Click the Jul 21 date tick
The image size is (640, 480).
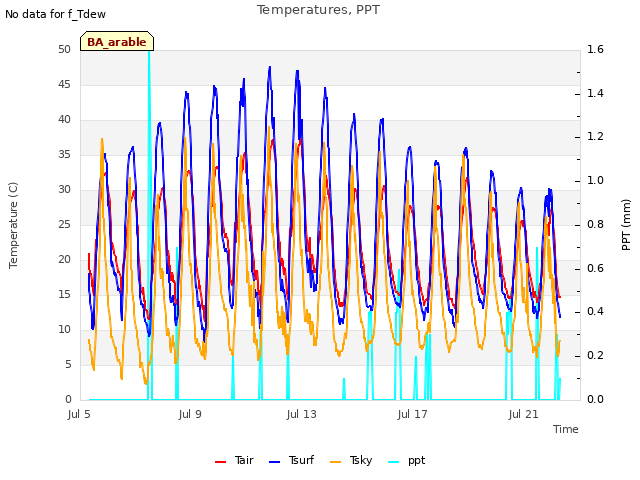(523, 414)
